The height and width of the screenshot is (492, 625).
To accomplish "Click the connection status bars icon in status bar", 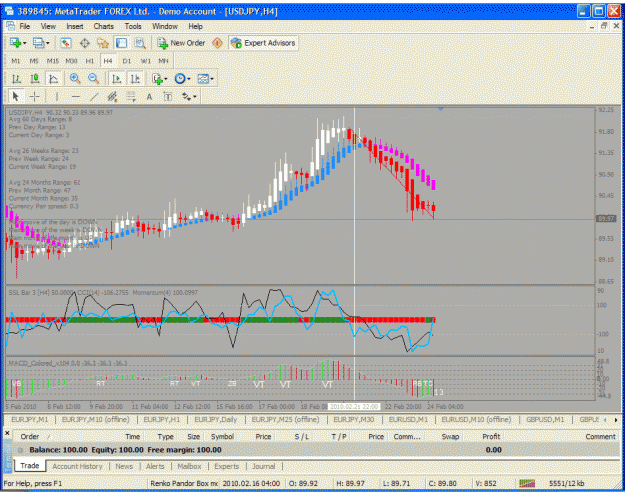I will click(x=527, y=483).
